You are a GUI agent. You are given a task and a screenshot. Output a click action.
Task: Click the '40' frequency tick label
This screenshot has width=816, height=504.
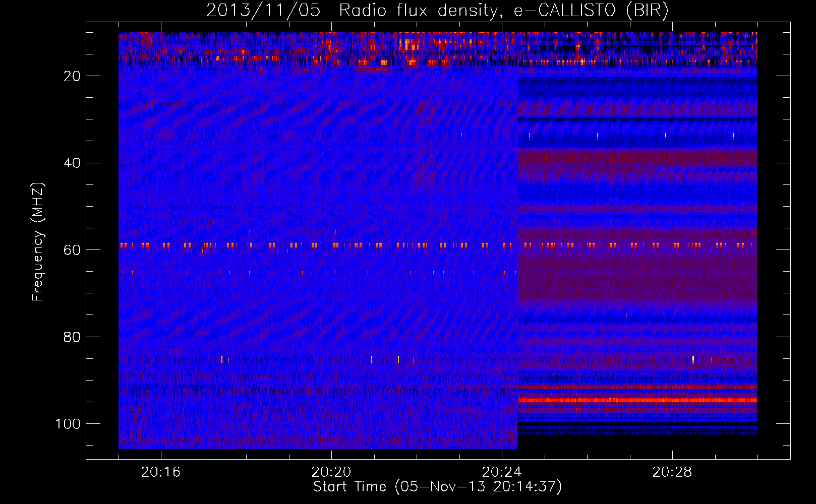73,163
